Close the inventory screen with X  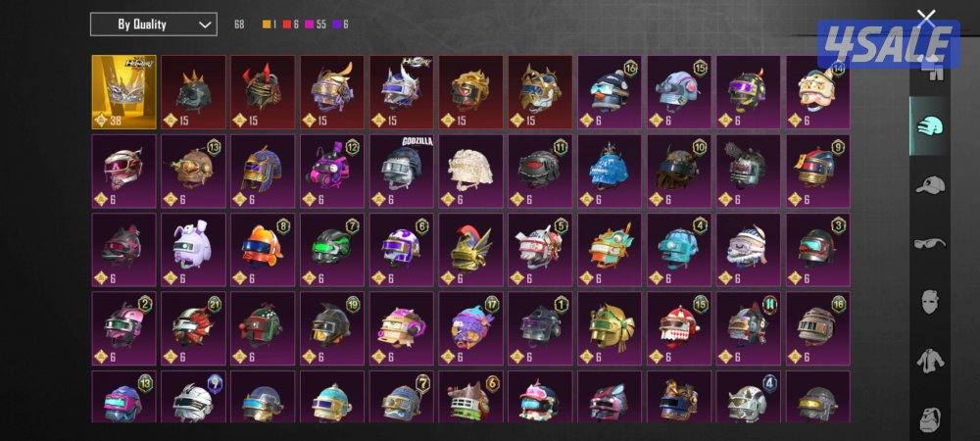[x=926, y=19]
